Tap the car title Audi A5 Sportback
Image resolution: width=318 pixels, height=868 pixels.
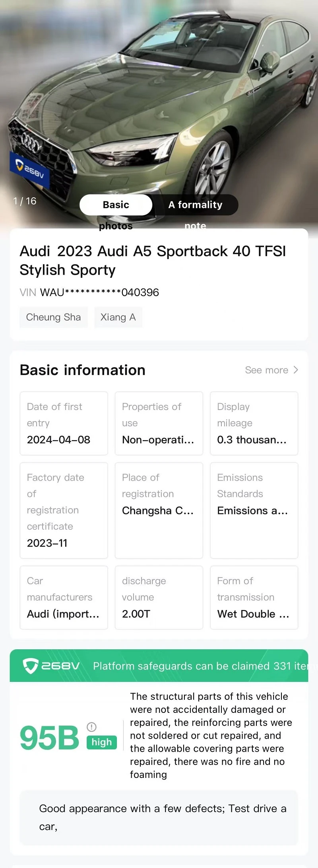pos(153,260)
